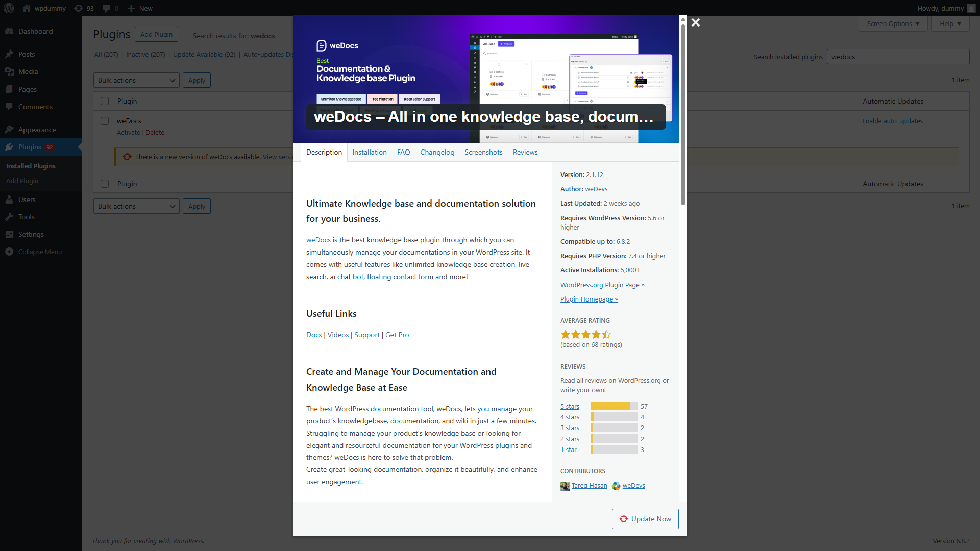Viewport: 980px width, 551px height.
Task: Click the WordPress logo in admin bar
Action: (x=9, y=8)
